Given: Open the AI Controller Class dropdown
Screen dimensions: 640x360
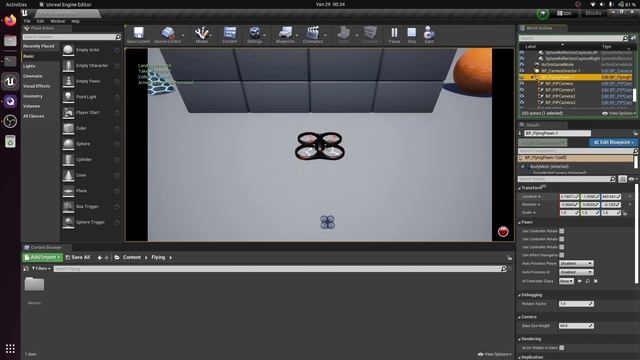Looking at the screenshot, I should tap(566, 281).
